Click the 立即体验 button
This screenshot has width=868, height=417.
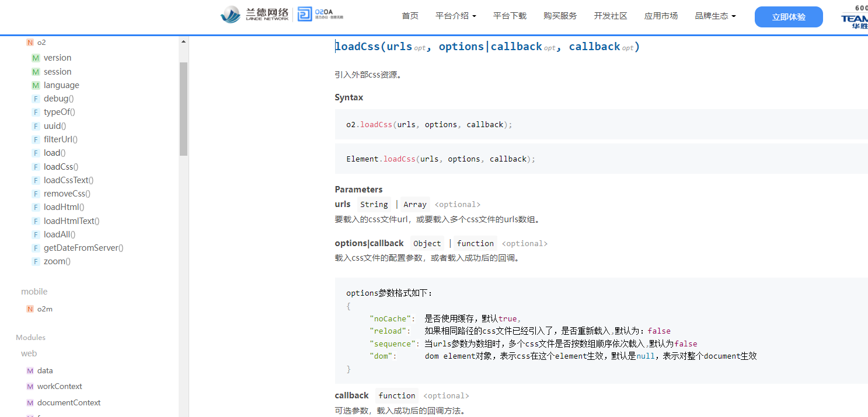pyautogui.click(x=789, y=17)
